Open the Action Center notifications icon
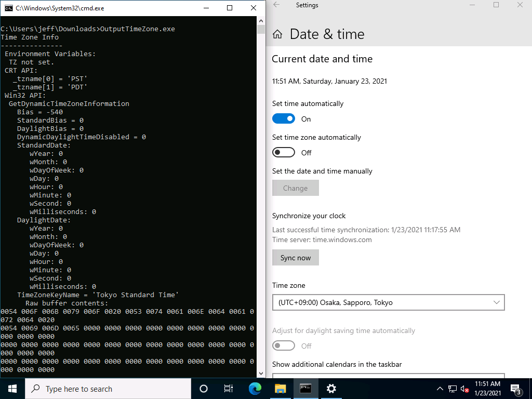The height and width of the screenshot is (399, 532). point(516,389)
